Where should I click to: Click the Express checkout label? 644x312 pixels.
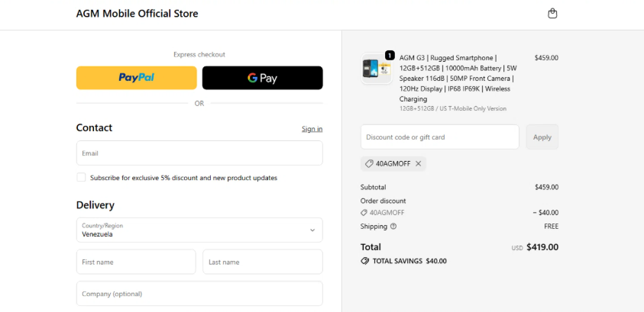coord(199,54)
